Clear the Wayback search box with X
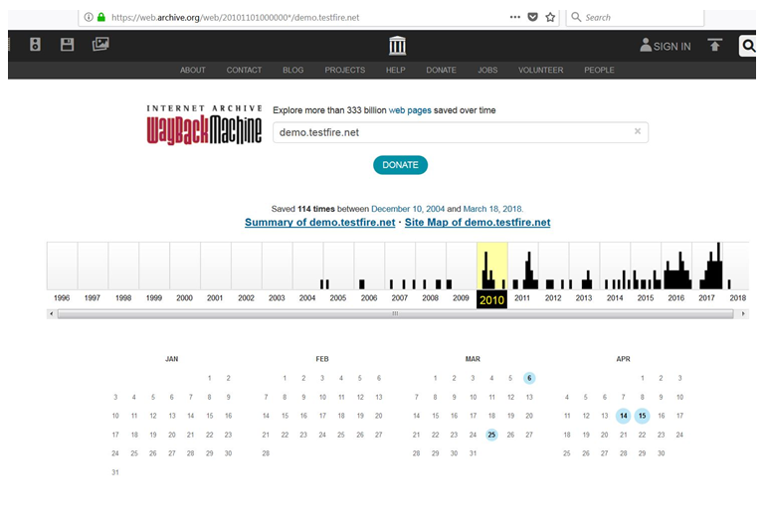This screenshot has width=768, height=532. coord(638,131)
